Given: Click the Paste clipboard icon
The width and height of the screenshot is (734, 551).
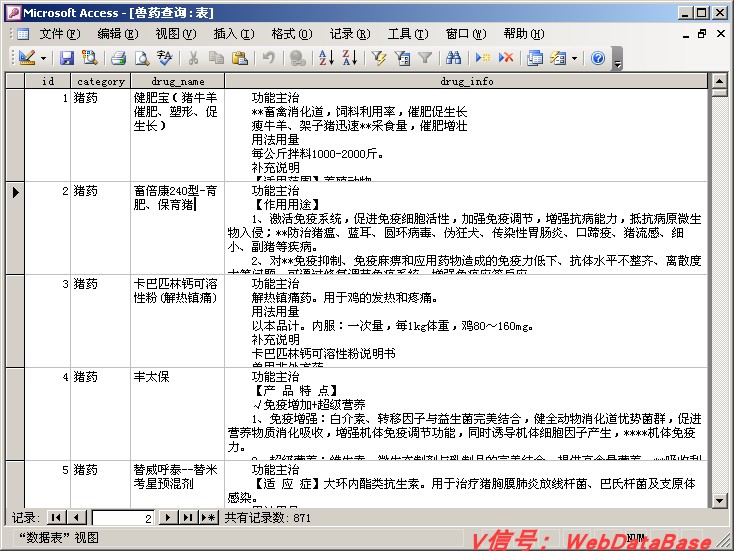Looking at the screenshot, I should [240, 58].
